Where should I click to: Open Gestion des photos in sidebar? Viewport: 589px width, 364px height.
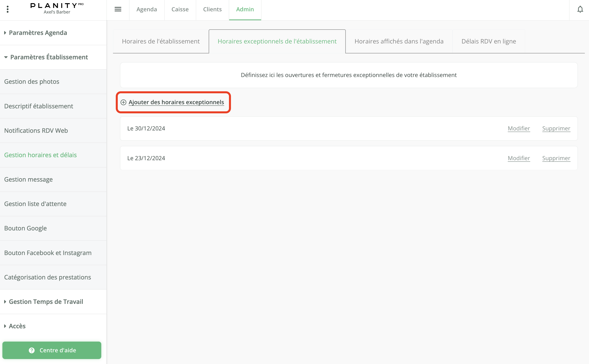pyautogui.click(x=32, y=82)
